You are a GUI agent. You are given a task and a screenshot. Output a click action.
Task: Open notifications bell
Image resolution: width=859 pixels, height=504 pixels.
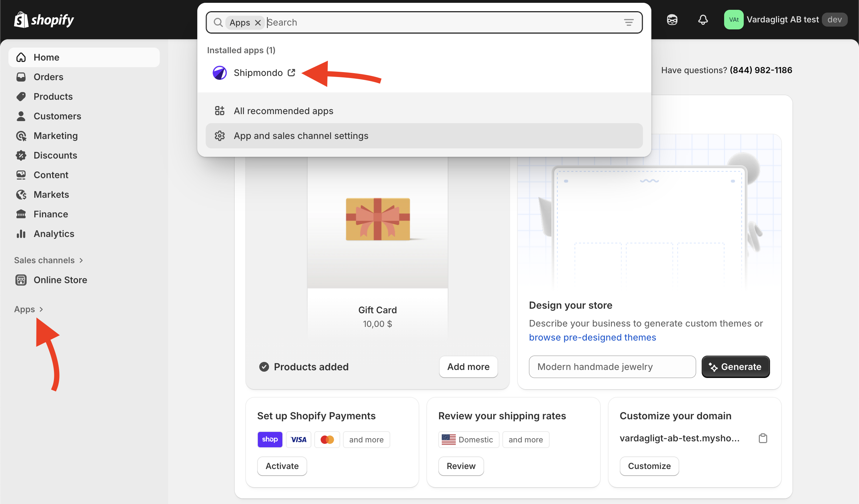[703, 20]
